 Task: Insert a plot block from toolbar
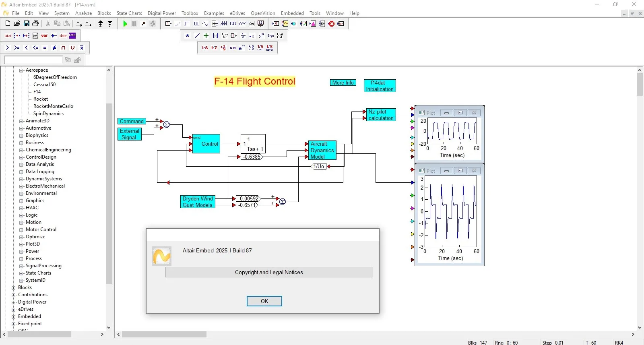coord(285,24)
